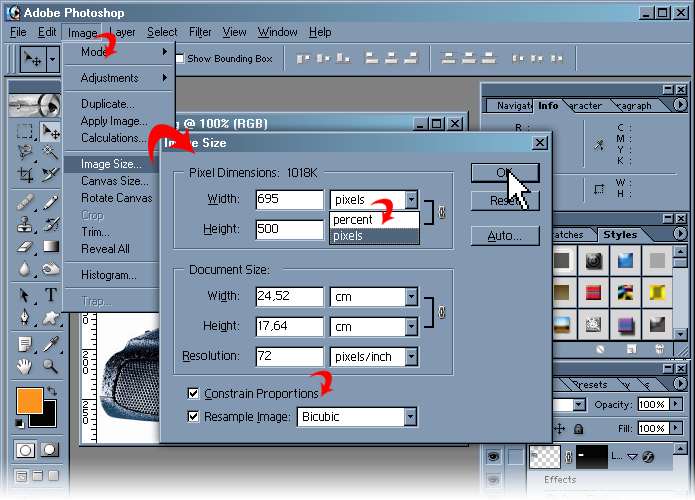695x500 pixels.
Task: Switch to Standard edit mode
Action: (26, 450)
